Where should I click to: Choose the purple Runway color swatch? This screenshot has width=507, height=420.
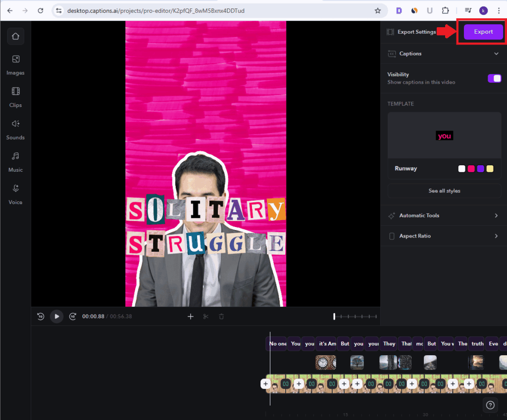click(x=480, y=169)
